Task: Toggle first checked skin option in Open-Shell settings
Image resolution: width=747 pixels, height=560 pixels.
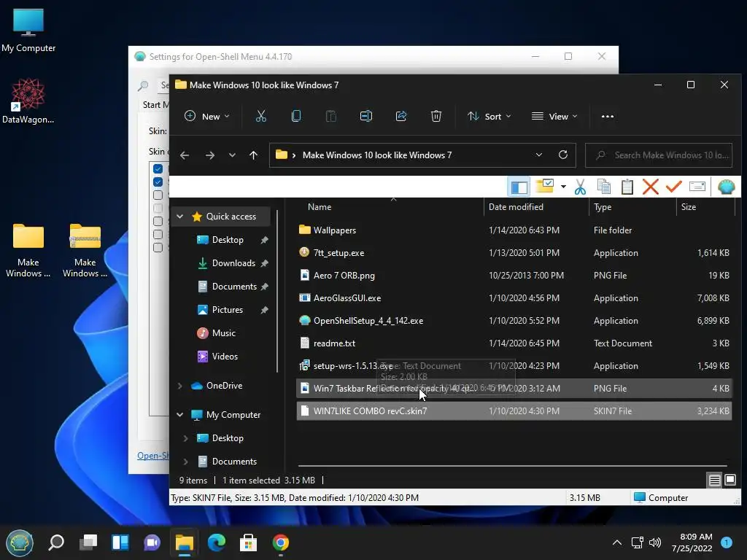Action: pyautogui.click(x=158, y=168)
